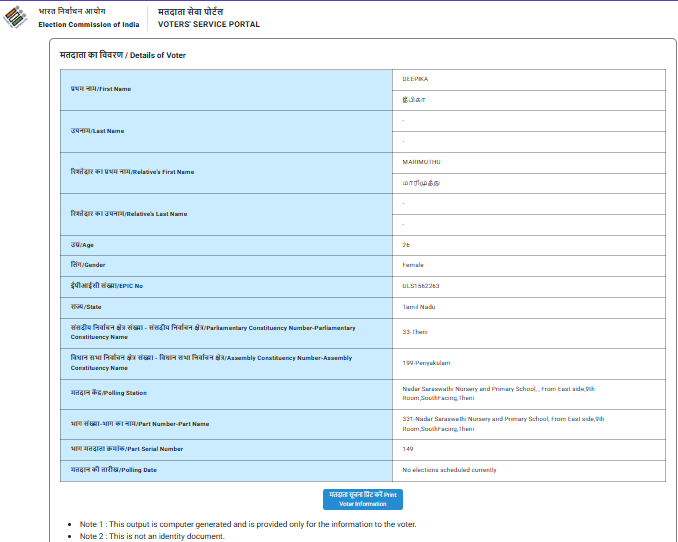Click the parliamentary constituency value 33-Theni
This screenshot has height=542, width=678.
pyautogui.click(x=414, y=332)
